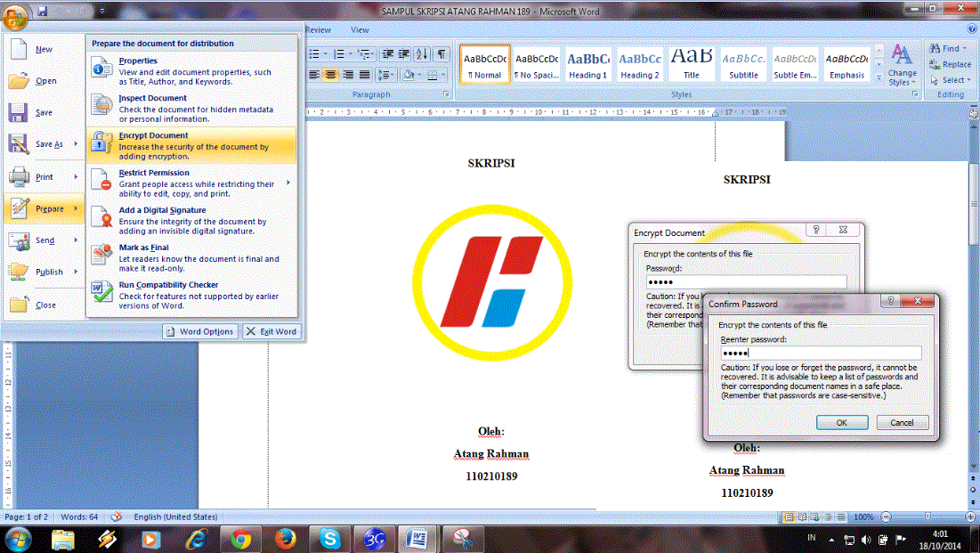The image size is (980, 553).
Task: Open Windows Start menu
Action: (x=17, y=540)
